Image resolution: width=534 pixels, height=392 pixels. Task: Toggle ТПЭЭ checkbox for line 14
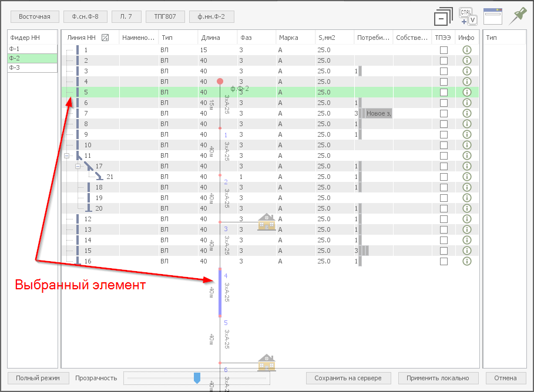444,240
